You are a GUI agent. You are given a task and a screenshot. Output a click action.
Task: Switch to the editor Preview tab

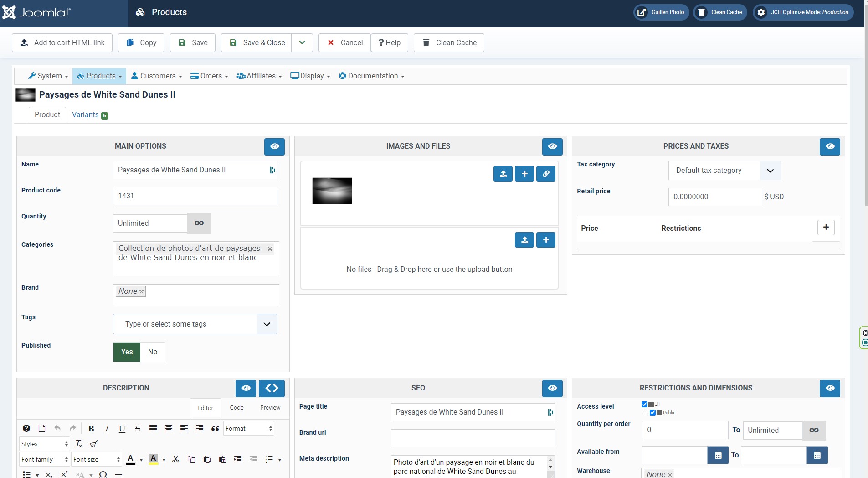click(x=270, y=408)
